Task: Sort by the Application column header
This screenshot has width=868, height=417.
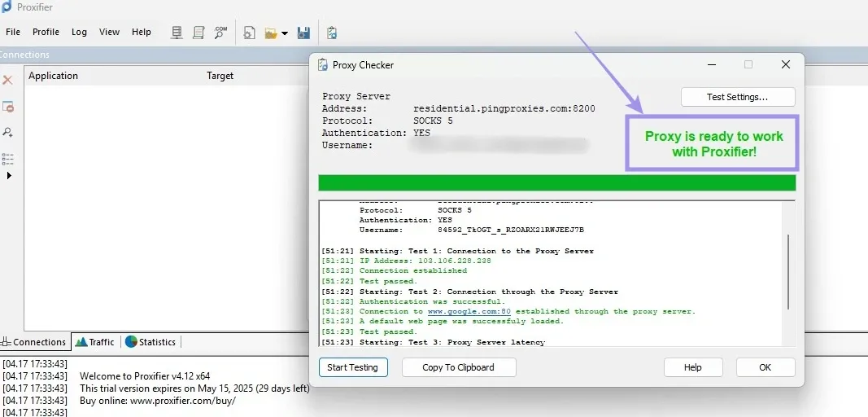Action: coord(53,76)
